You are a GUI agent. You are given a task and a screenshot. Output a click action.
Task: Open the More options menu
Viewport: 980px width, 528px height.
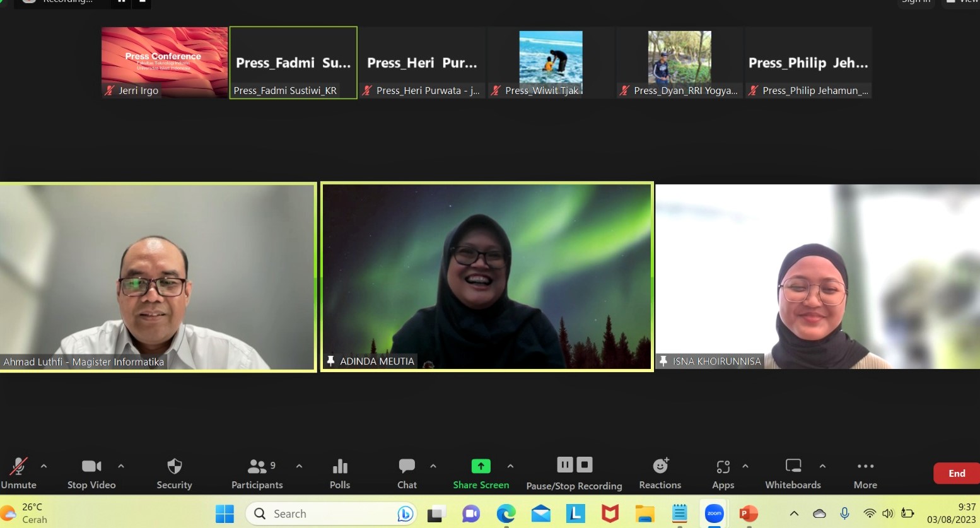point(865,474)
